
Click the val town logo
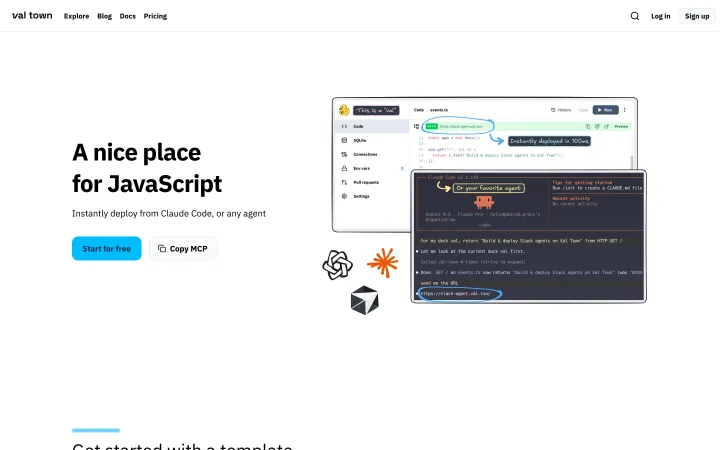(32, 16)
